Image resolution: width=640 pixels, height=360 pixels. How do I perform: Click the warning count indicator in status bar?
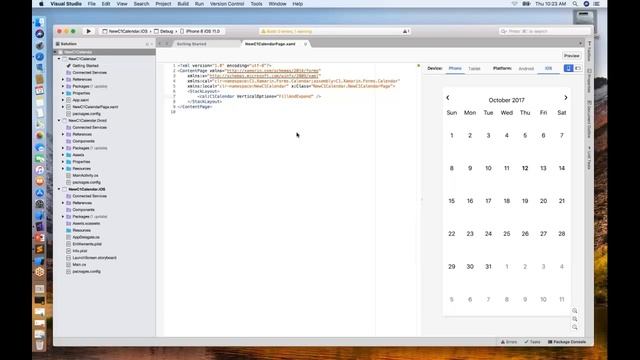(406, 31)
